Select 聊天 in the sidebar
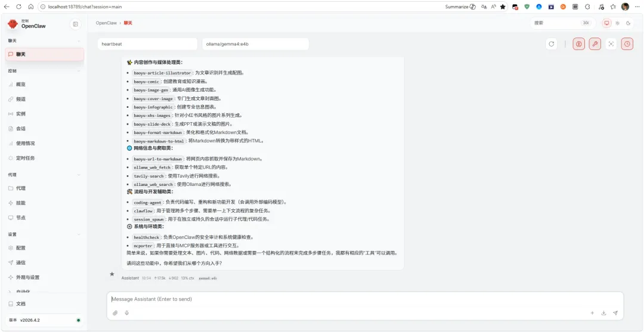This screenshot has height=332, width=644. point(44,54)
